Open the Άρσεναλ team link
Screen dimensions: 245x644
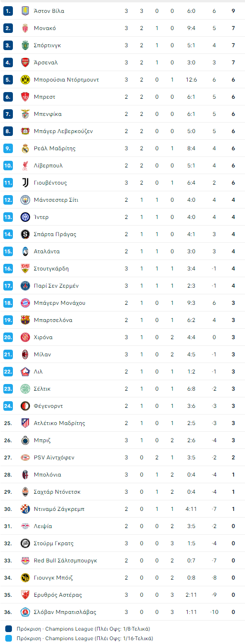[46, 62]
